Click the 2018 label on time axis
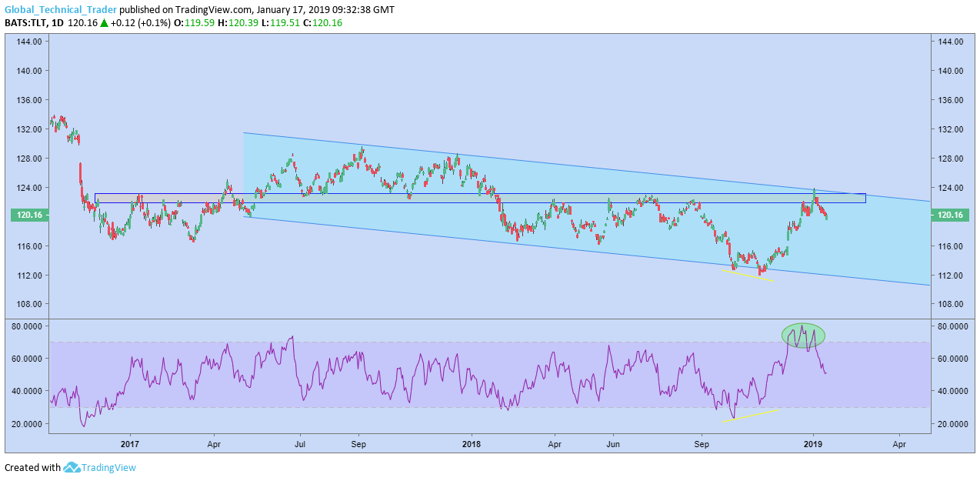The image size is (980, 481). [x=472, y=444]
